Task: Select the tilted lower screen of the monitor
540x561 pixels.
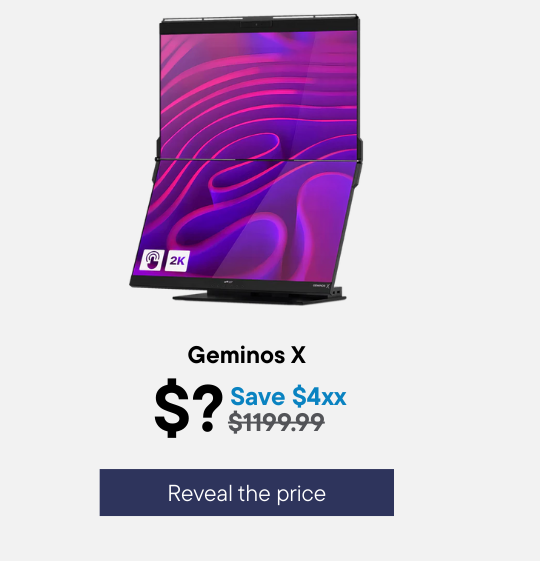Action: (247, 218)
